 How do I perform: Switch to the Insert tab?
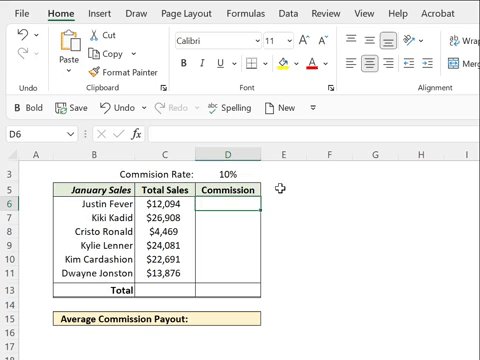[x=99, y=14]
